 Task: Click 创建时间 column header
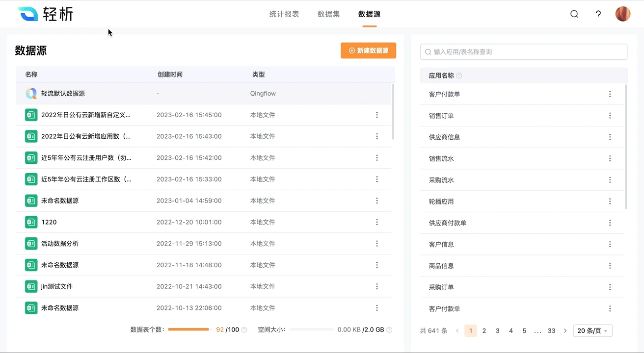(170, 75)
